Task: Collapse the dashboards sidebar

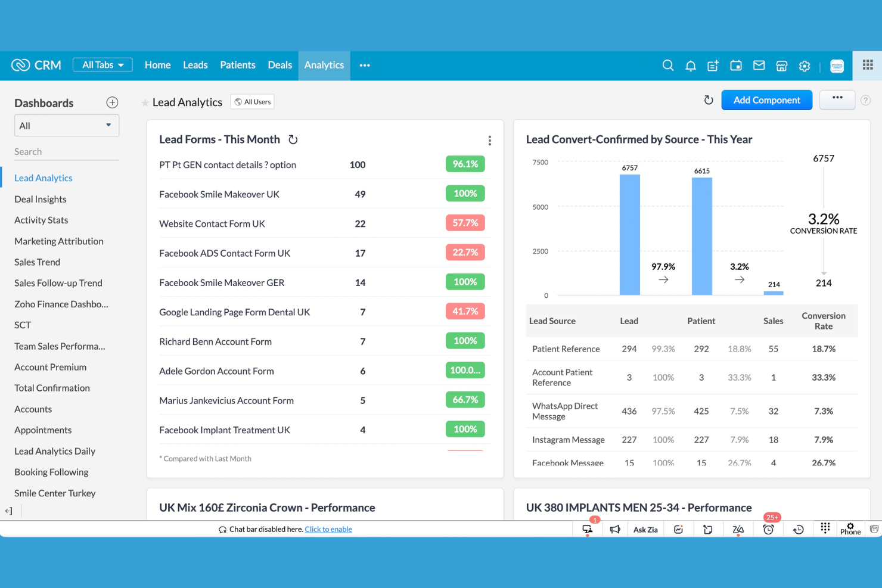Action: tap(8, 511)
